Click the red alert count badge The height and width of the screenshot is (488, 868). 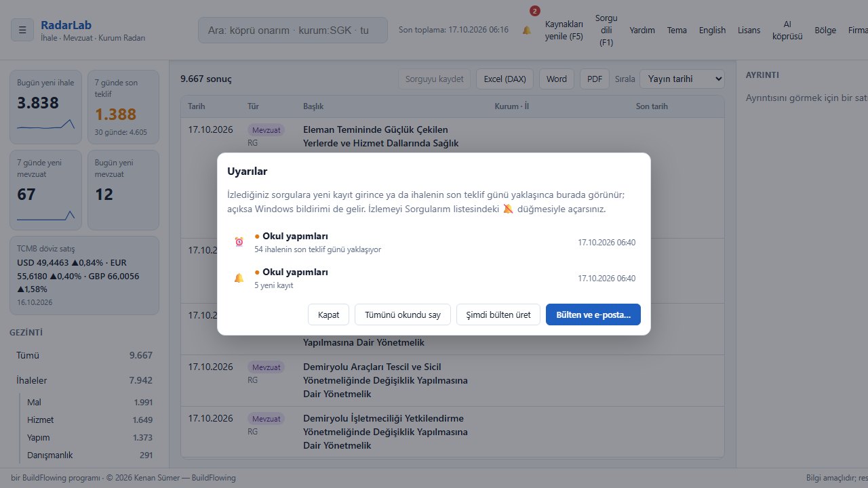point(535,11)
